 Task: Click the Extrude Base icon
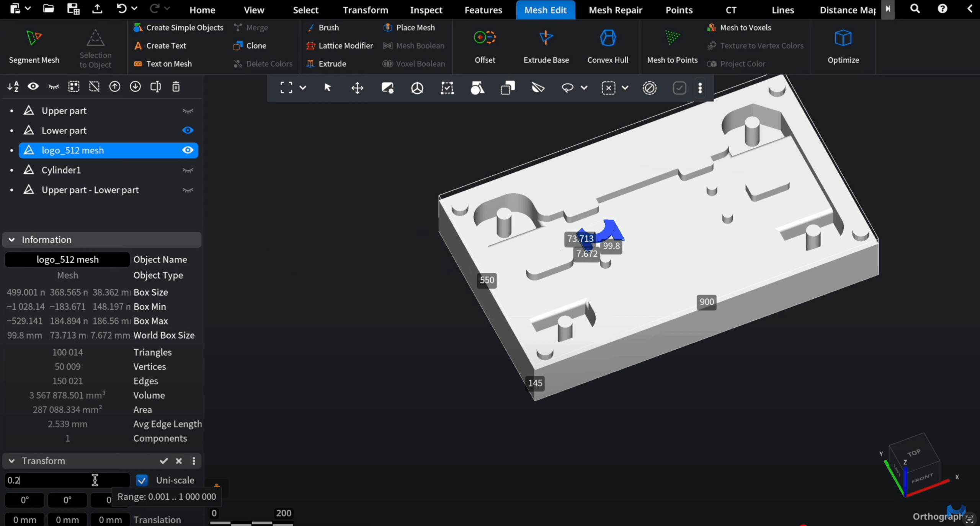(x=546, y=38)
